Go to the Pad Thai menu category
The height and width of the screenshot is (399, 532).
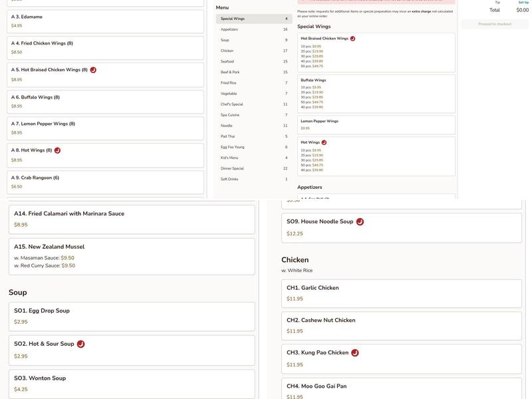coord(254,136)
